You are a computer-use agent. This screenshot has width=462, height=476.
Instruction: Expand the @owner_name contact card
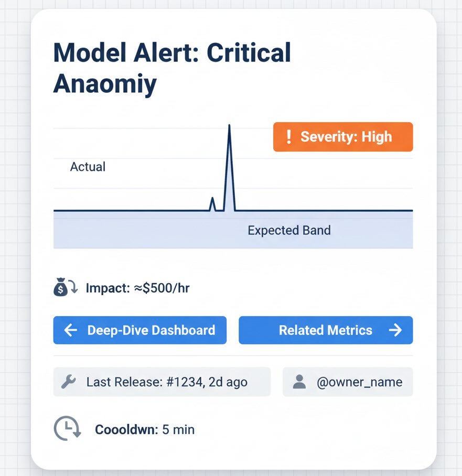pos(347,382)
